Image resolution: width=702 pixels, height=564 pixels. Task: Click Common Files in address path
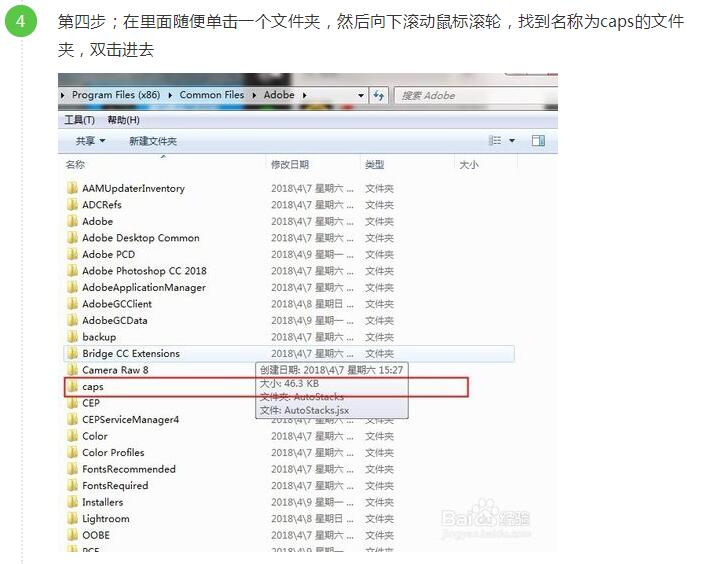click(212, 95)
